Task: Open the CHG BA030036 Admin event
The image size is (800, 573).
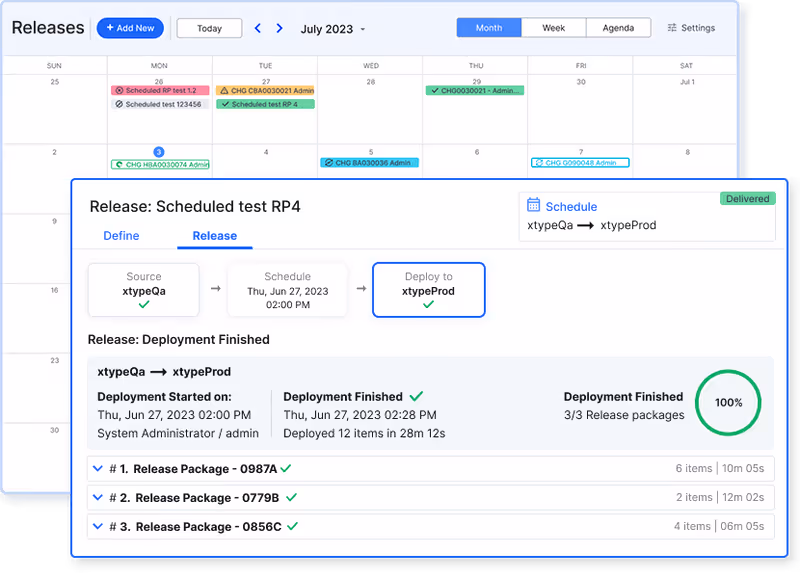Action: 370,163
